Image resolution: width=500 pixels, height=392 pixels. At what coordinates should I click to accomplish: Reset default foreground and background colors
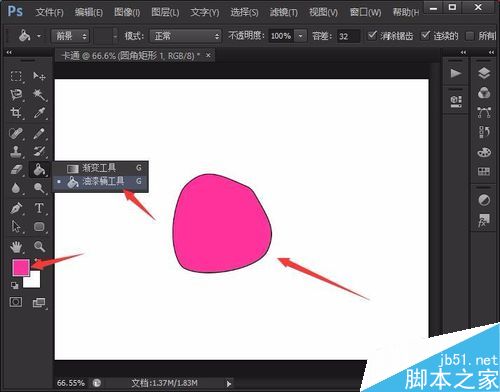click(x=14, y=285)
